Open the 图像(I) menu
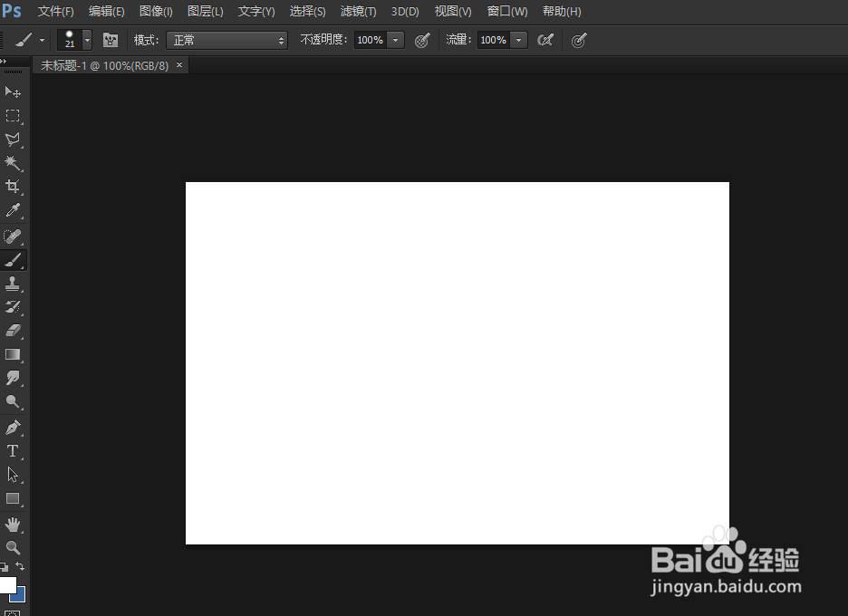Screen dimensions: 848x616 156,12
